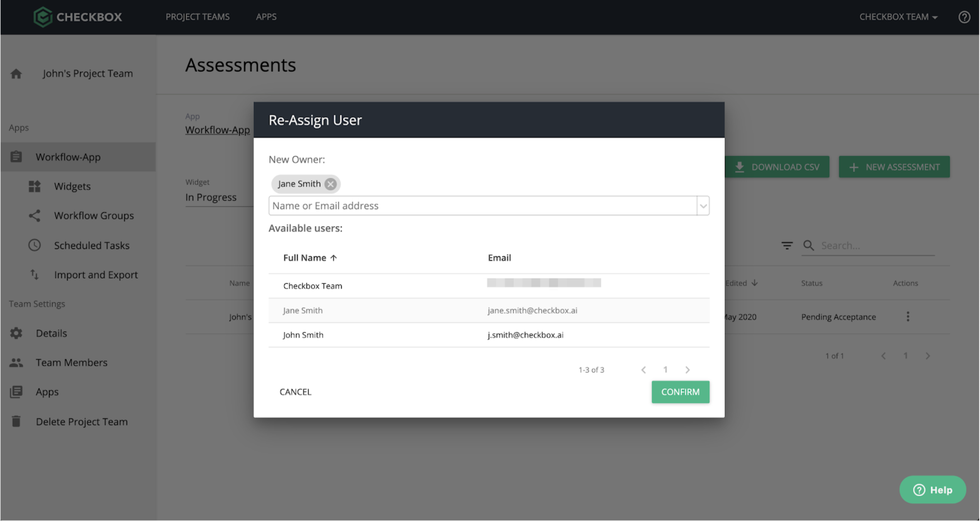Viewport: 980px width, 522px height.
Task: Click the green Help button
Action: coord(933,490)
